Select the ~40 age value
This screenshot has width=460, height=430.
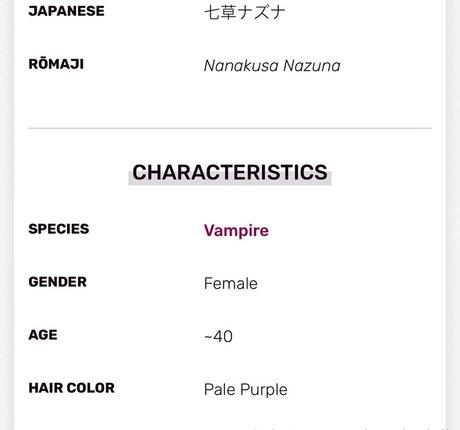[218, 336]
